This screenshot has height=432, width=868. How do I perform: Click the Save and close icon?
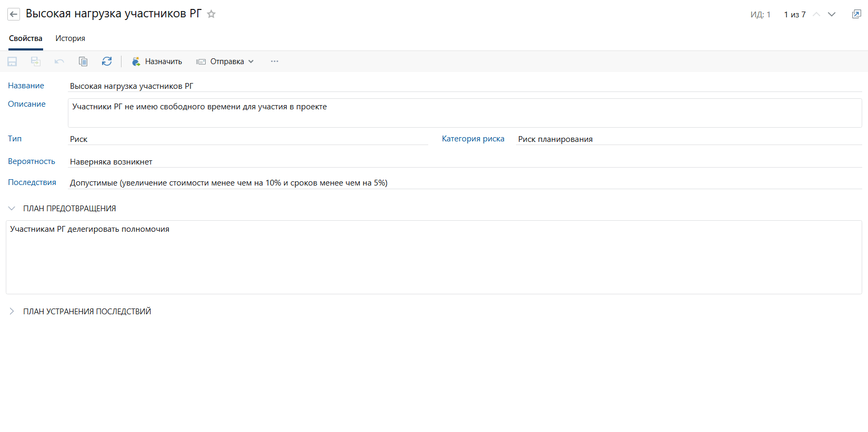[x=36, y=61]
